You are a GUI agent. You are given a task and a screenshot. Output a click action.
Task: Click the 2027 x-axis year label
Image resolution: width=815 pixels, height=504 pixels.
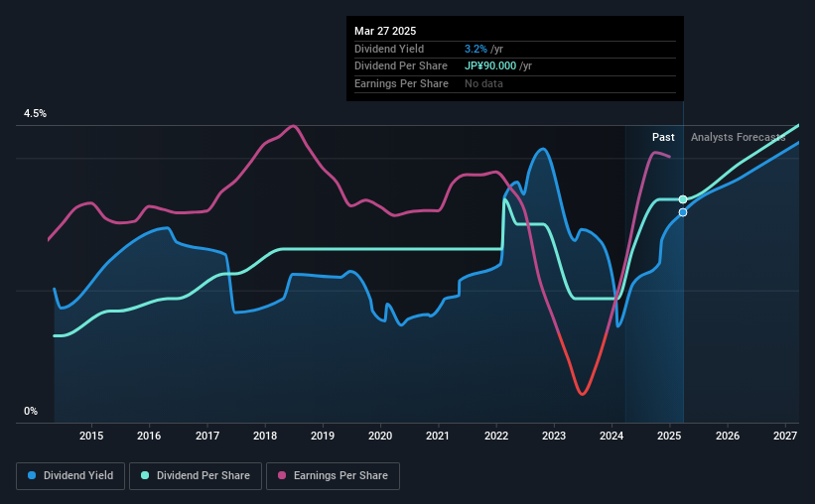(x=785, y=436)
